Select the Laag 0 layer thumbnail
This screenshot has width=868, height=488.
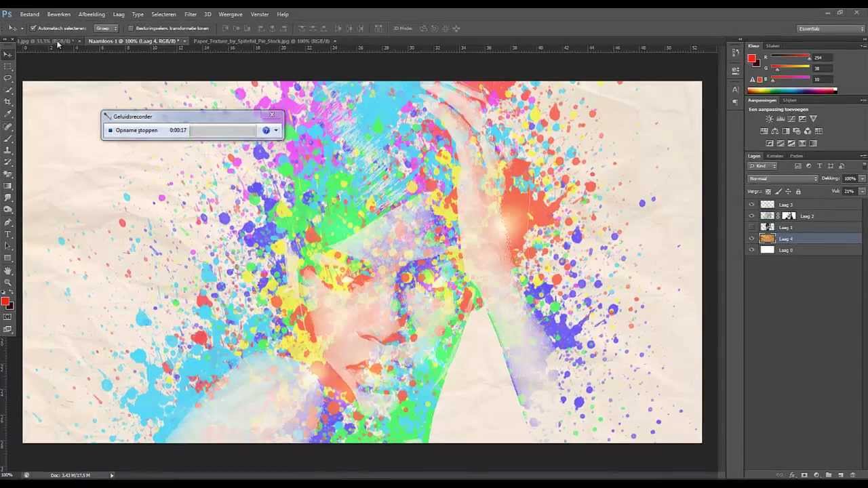pyautogui.click(x=768, y=250)
